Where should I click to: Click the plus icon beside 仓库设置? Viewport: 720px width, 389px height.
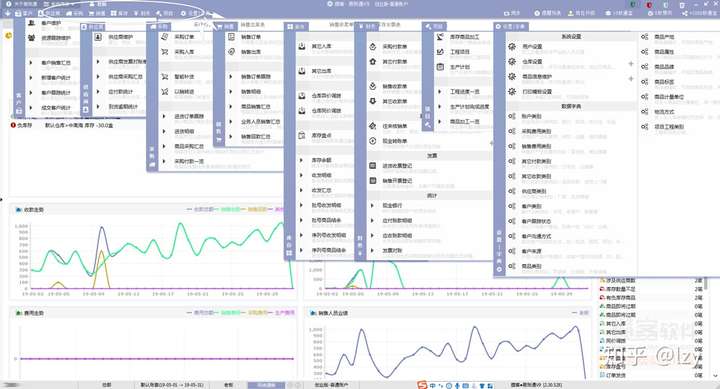point(631,64)
